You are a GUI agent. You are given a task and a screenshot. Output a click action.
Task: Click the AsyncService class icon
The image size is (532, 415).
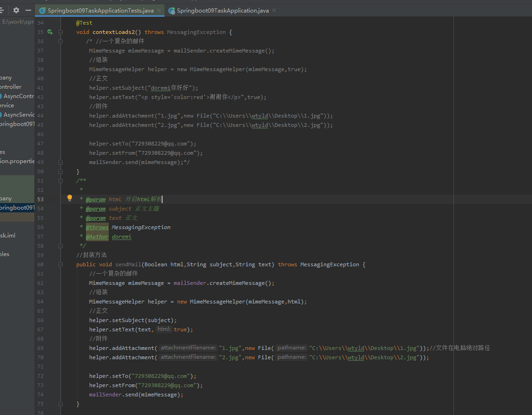pos(1,115)
